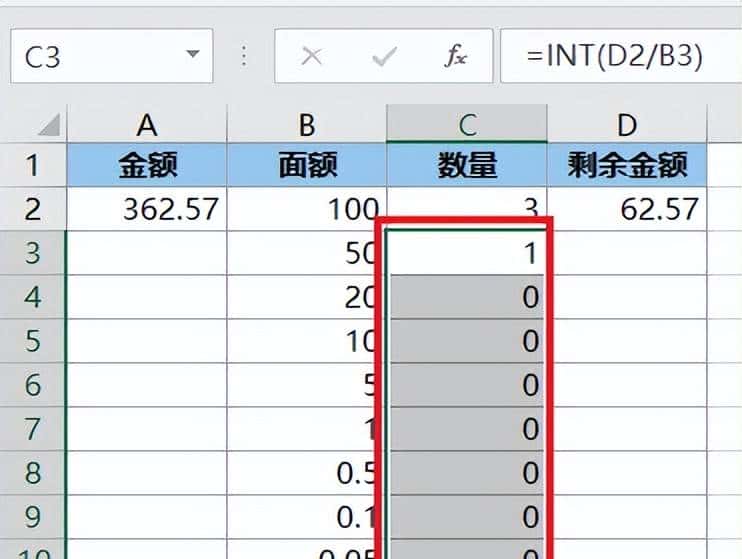Select row 7 header

click(x=33, y=429)
